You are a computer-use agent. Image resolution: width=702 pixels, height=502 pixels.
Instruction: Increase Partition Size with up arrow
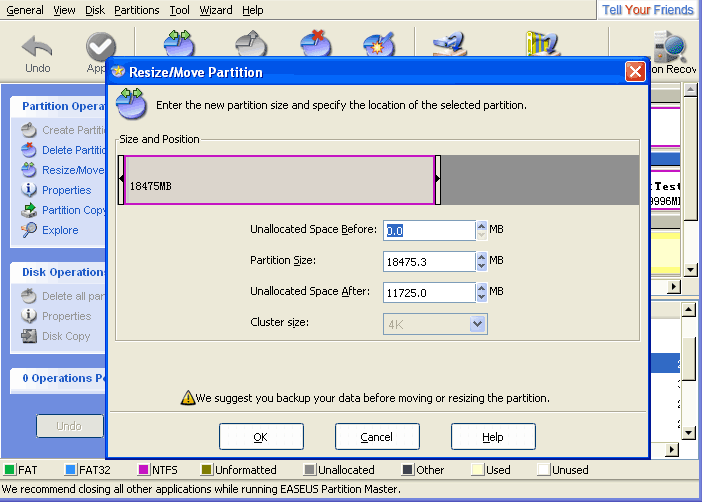(x=481, y=257)
